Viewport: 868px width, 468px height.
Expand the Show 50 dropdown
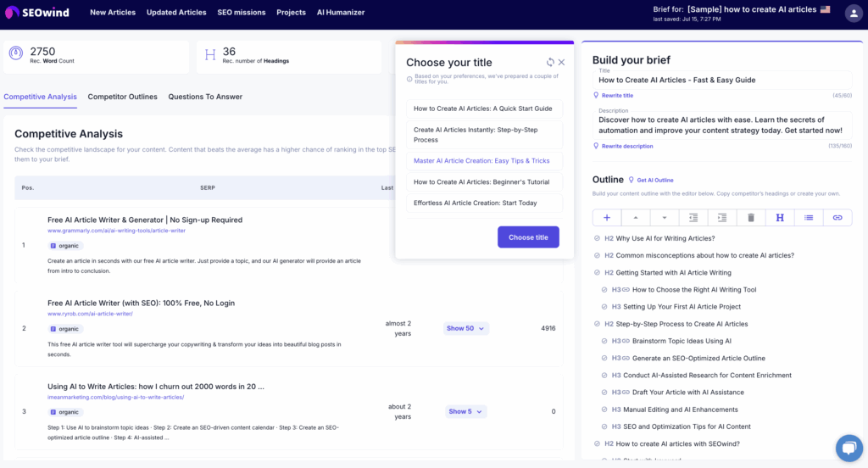coord(465,328)
